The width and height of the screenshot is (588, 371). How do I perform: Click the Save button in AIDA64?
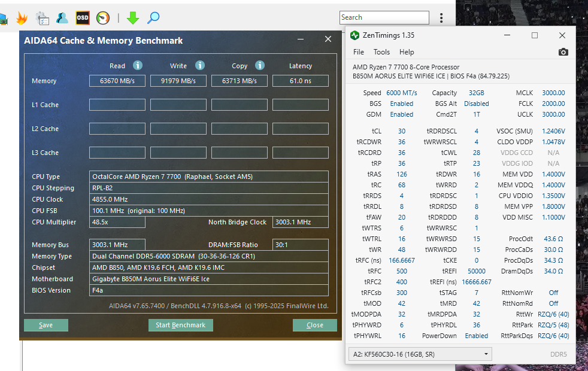pos(46,326)
